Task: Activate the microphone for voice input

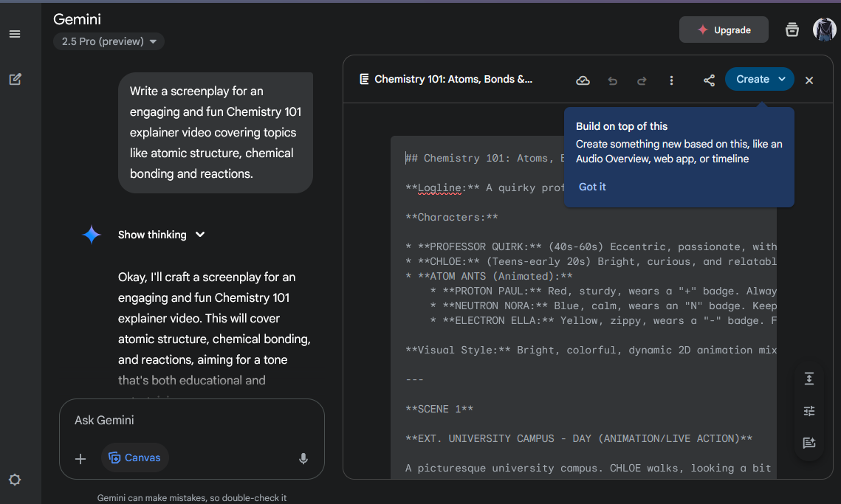Action: [303, 458]
